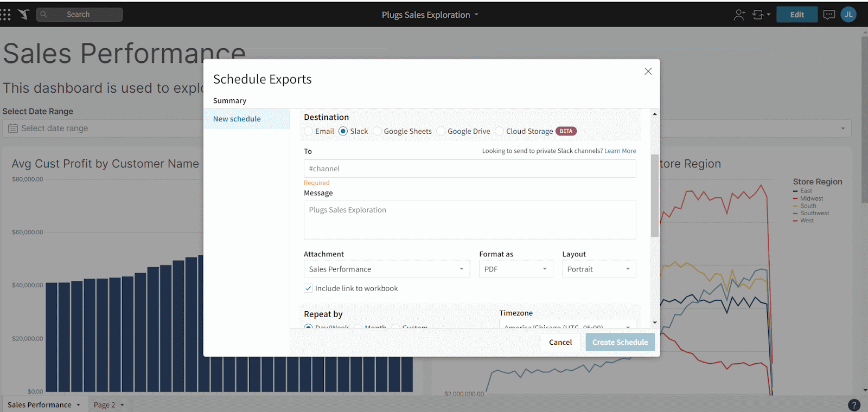868x412 pixels.
Task: Click the East legend color marker
Action: 795,191
